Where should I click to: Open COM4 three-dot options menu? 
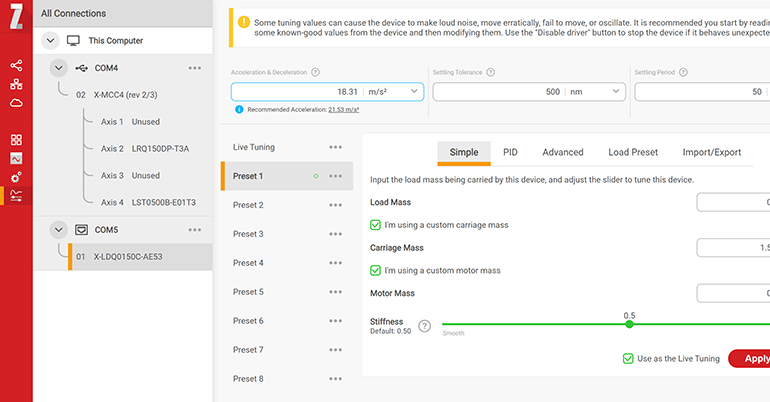pos(195,68)
